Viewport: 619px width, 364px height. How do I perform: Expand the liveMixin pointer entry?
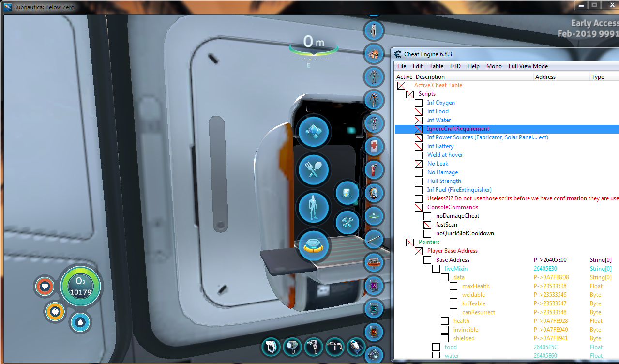(436, 269)
